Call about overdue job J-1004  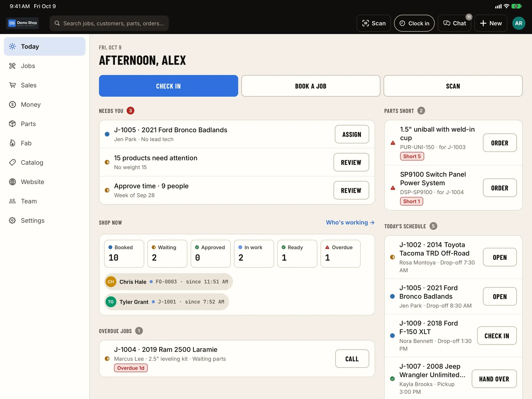point(352,359)
